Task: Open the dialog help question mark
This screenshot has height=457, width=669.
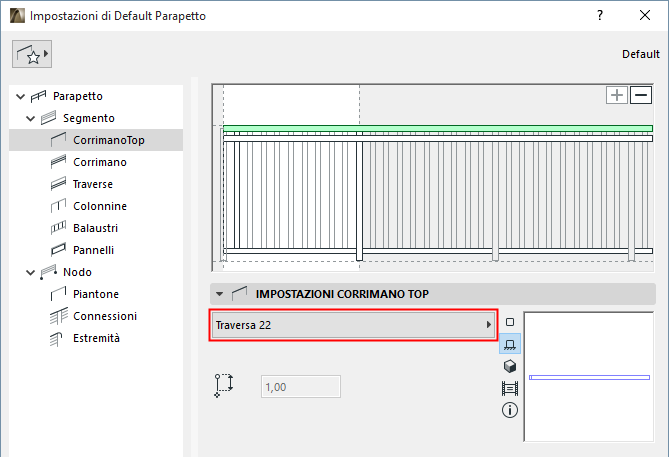Action: (600, 16)
